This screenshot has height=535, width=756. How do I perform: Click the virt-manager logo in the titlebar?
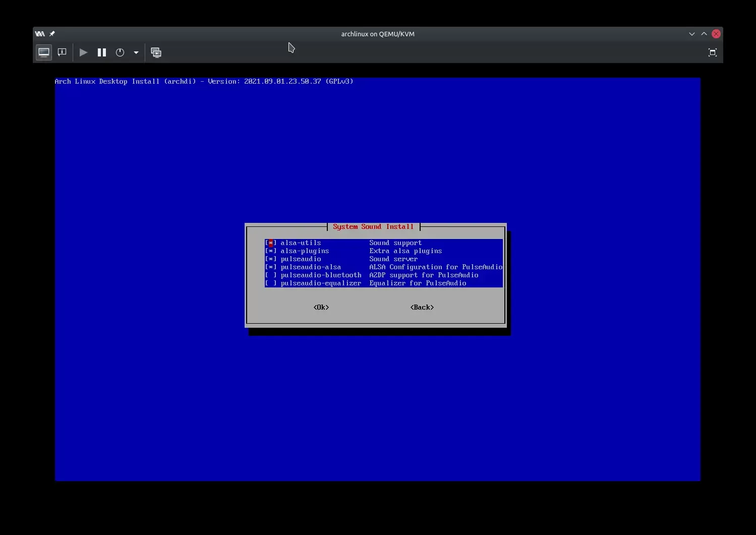40,34
